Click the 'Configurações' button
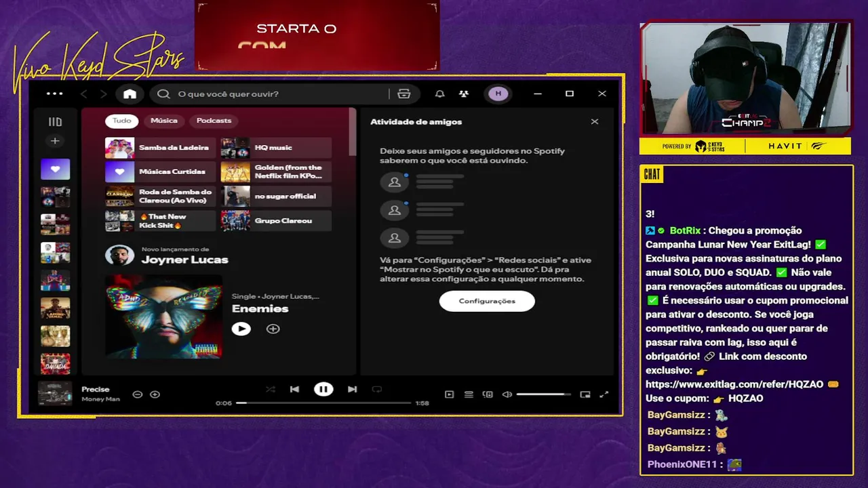Image resolution: width=868 pixels, height=488 pixels. point(487,301)
